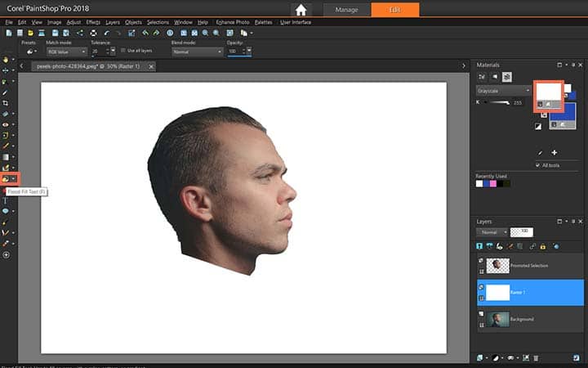Click the Save icon in the toolbar

point(55,33)
